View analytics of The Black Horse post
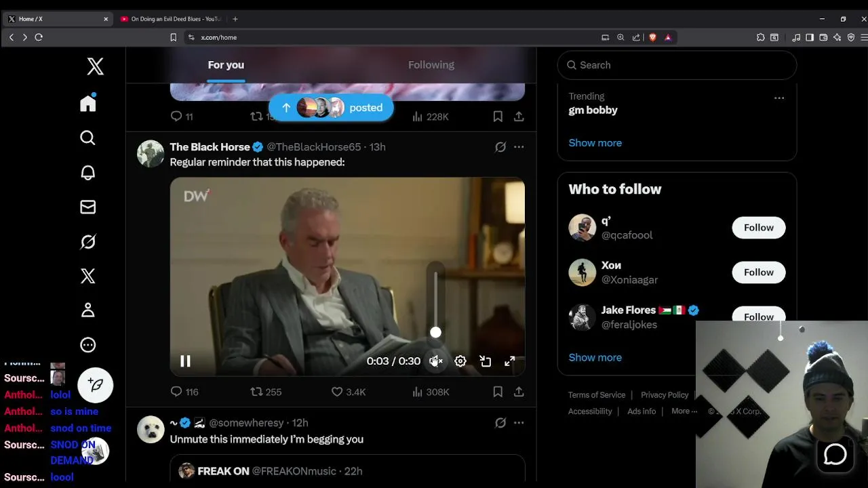Image resolution: width=868 pixels, height=488 pixels. (x=431, y=392)
